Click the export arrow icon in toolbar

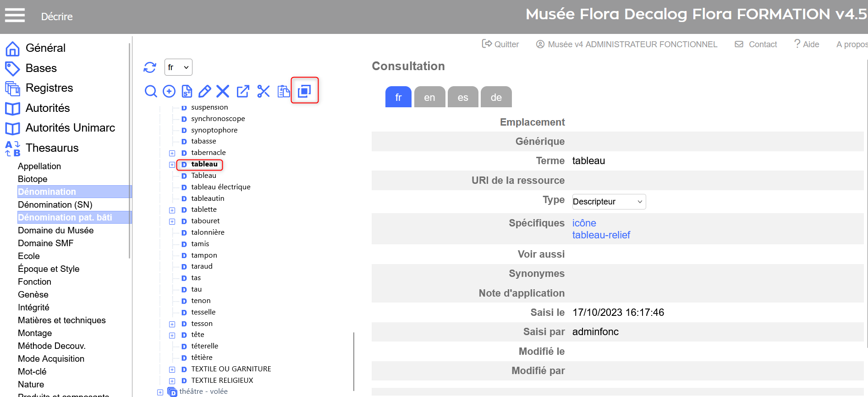(x=243, y=91)
